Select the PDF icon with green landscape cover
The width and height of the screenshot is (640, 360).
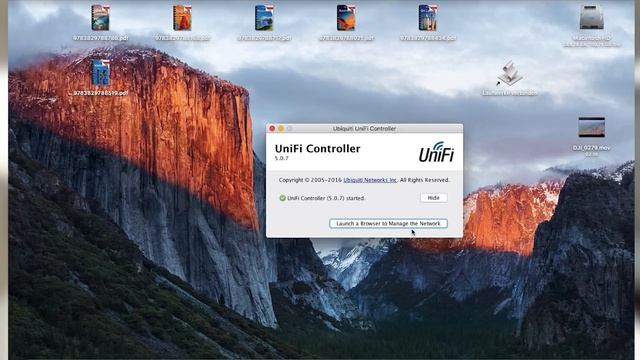click(x=100, y=18)
